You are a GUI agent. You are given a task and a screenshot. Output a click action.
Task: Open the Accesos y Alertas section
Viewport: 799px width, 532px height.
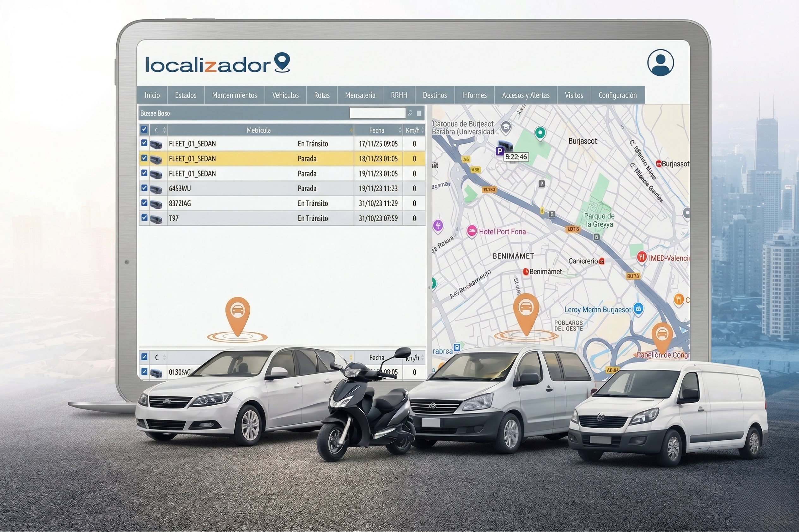(525, 95)
